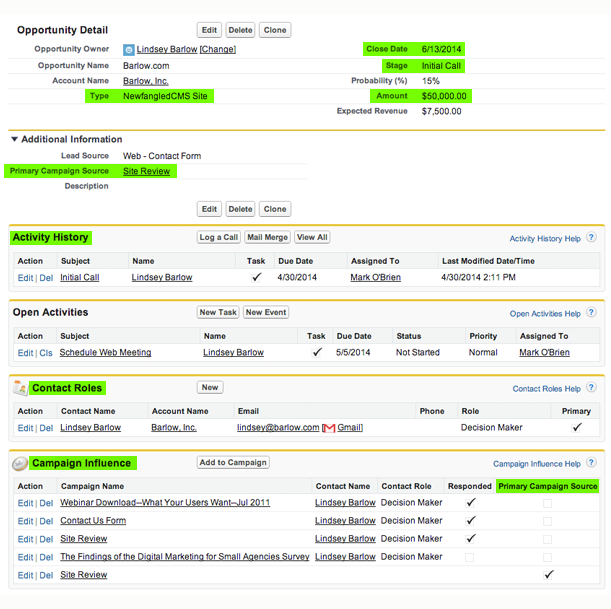Click the Add to Campaign button
The height and width of the screenshot is (609, 611).
coord(233,463)
